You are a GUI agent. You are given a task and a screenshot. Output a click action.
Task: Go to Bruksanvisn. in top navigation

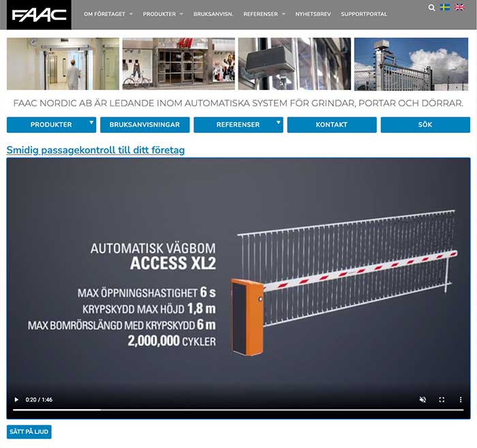pos(213,14)
